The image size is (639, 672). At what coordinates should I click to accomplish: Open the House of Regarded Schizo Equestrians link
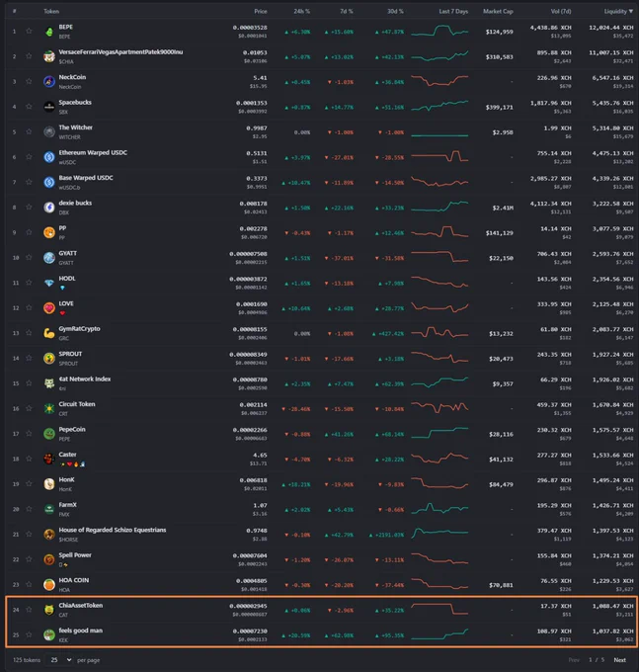(113, 530)
